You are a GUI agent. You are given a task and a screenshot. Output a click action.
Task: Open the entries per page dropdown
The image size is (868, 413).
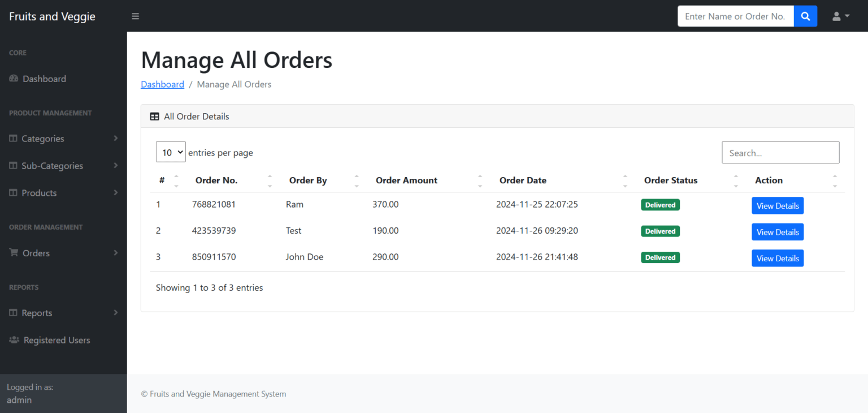pyautogui.click(x=171, y=152)
